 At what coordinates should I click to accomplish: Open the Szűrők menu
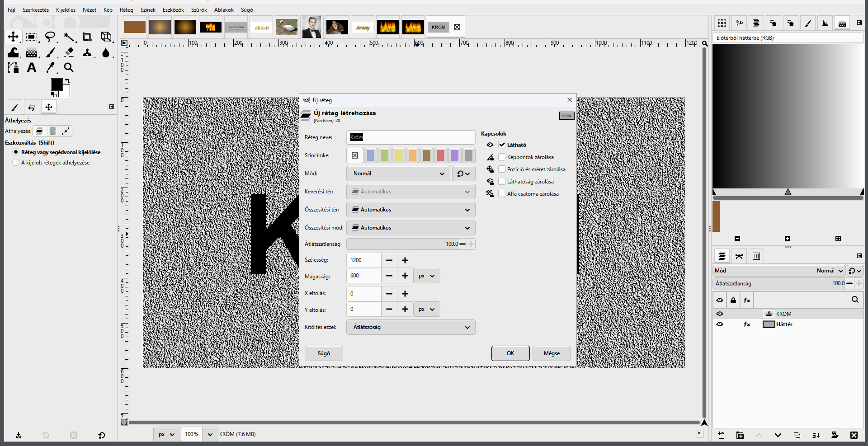(x=199, y=9)
